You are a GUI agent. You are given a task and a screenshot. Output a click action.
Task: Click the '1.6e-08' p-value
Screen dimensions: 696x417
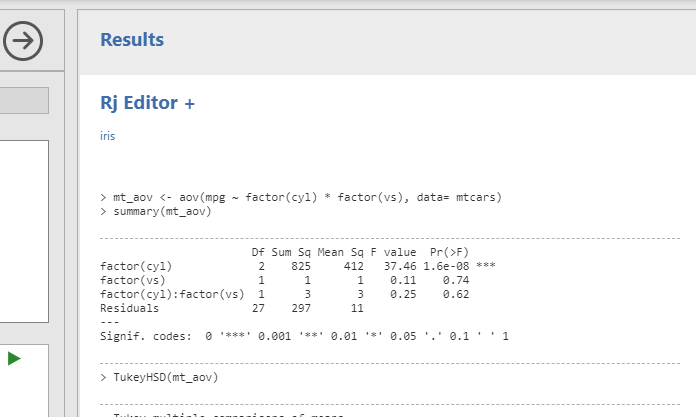point(446,266)
